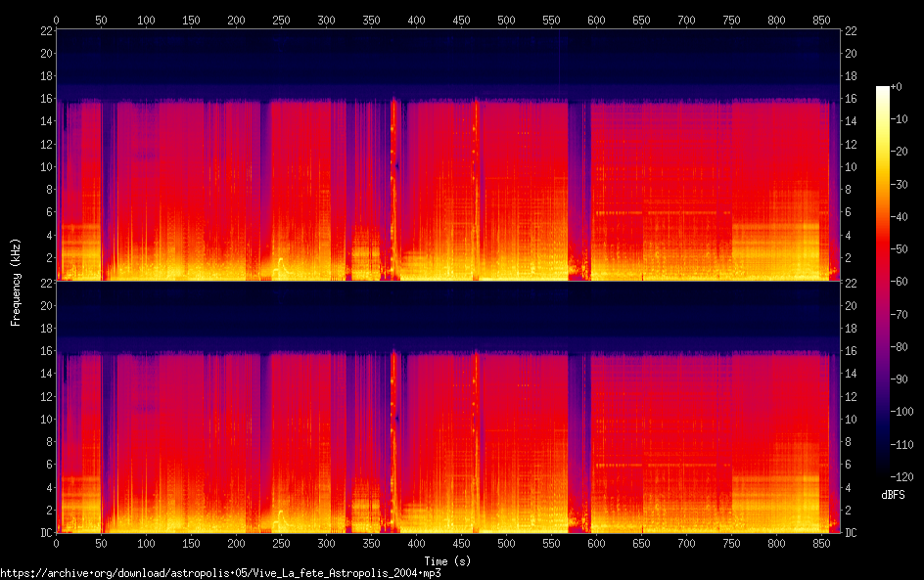Click the "100" tick on the top time axis

point(146,20)
